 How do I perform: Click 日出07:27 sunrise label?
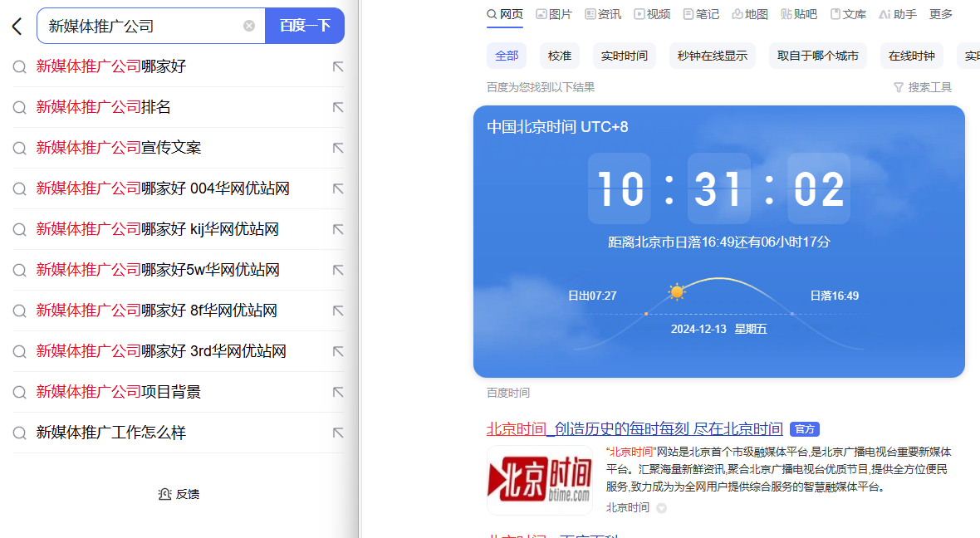592,296
